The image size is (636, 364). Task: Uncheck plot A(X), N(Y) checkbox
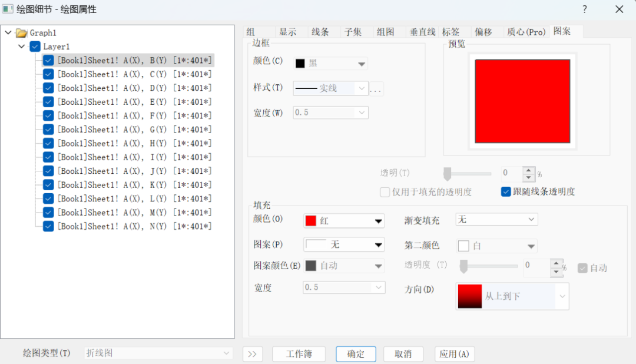click(48, 226)
